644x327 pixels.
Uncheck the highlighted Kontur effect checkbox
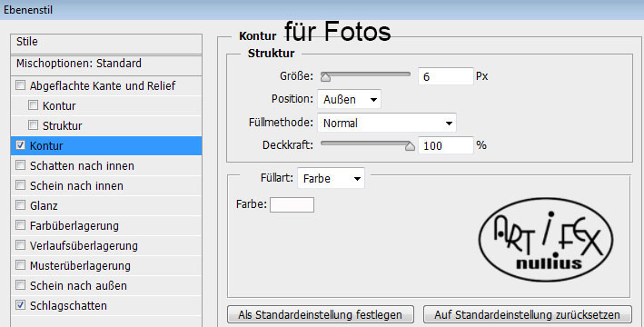point(20,145)
